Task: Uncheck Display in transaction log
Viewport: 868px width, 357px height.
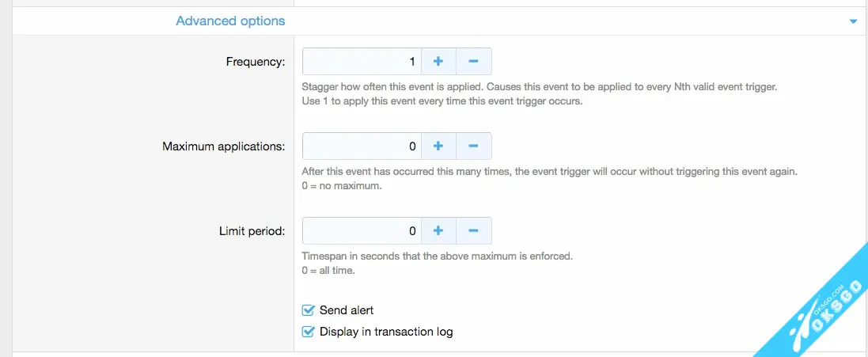Action: [x=309, y=332]
